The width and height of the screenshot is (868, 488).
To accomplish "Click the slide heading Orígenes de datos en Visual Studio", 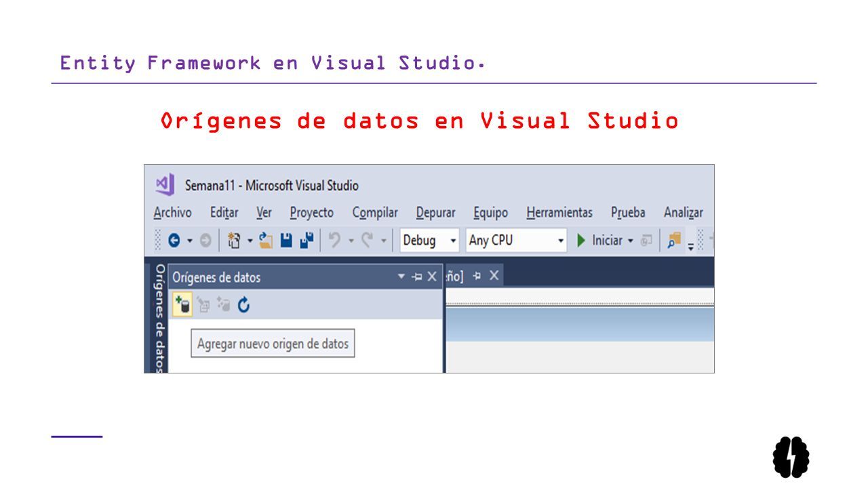I will [420, 121].
